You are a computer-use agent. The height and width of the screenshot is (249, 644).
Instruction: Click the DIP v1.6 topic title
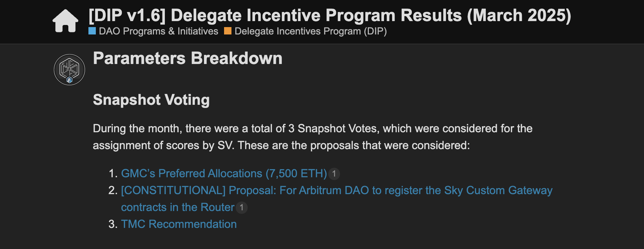pos(329,15)
